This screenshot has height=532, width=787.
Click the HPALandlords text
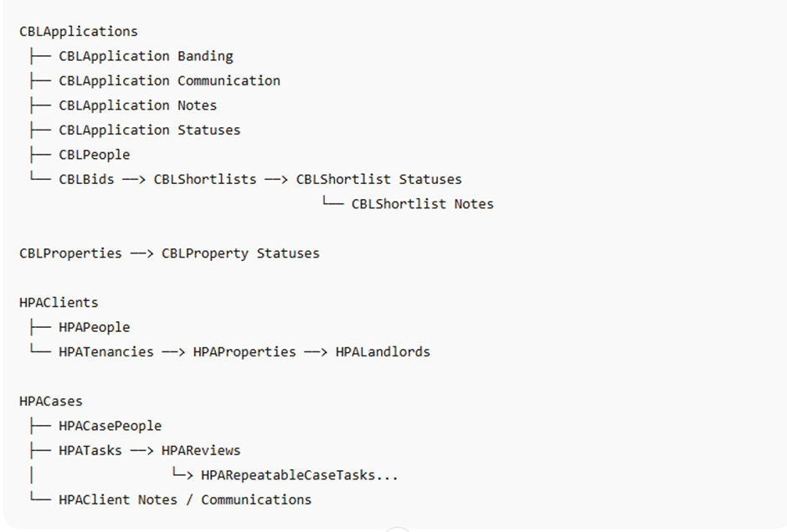(383, 352)
